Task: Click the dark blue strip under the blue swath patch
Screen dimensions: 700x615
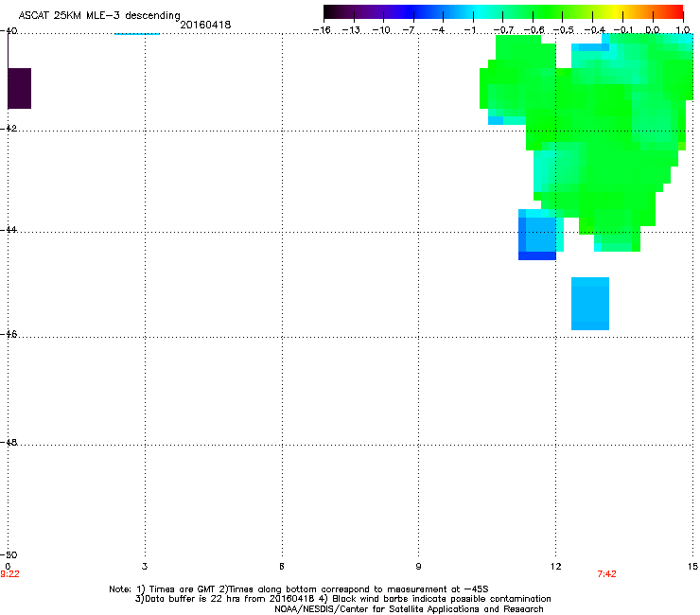Action: click(537, 255)
